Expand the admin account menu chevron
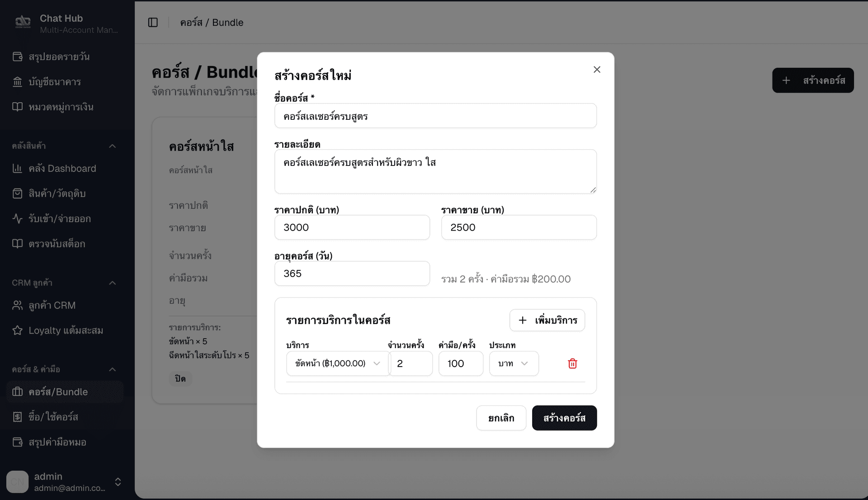Viewport: 868px width, 500px height. [118, 482]
